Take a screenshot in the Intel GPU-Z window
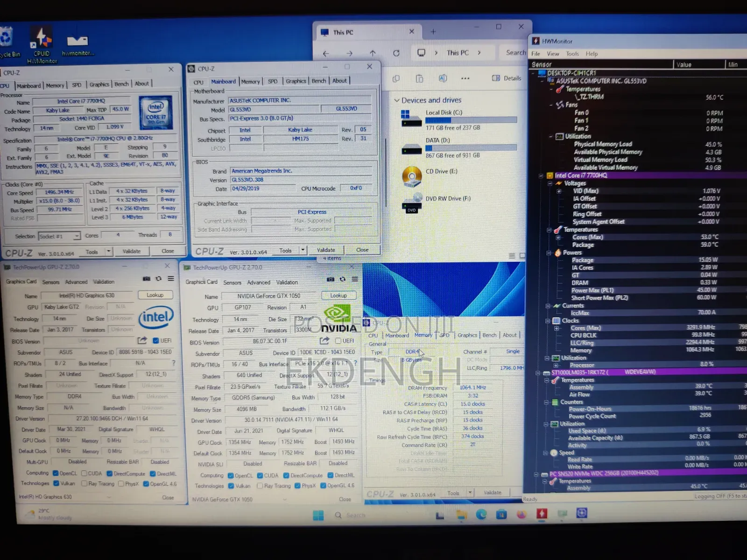 [x=147, y=279]
